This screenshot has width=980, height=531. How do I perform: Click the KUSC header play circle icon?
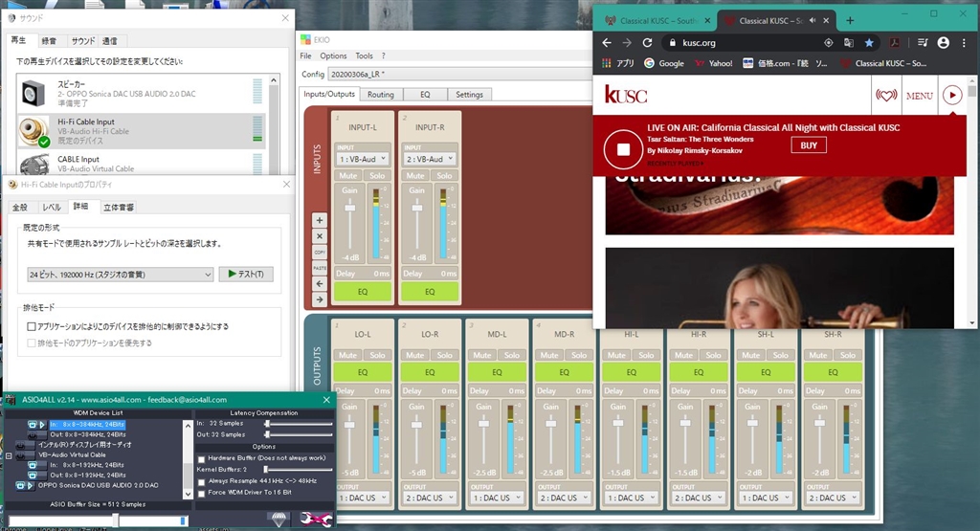click(952, 95)
